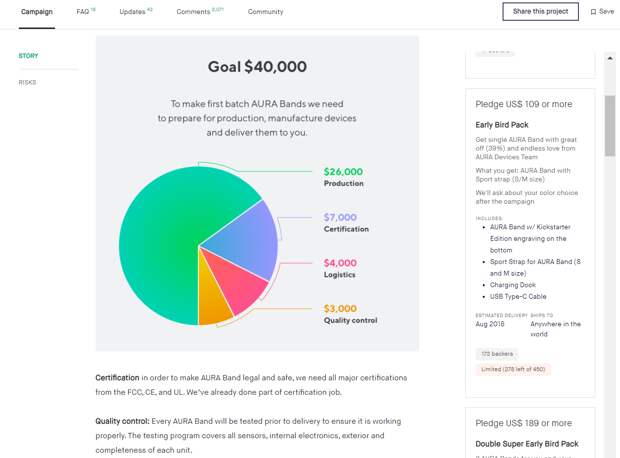
Task: Jump to the Risks section
Action: coord(27,82)
